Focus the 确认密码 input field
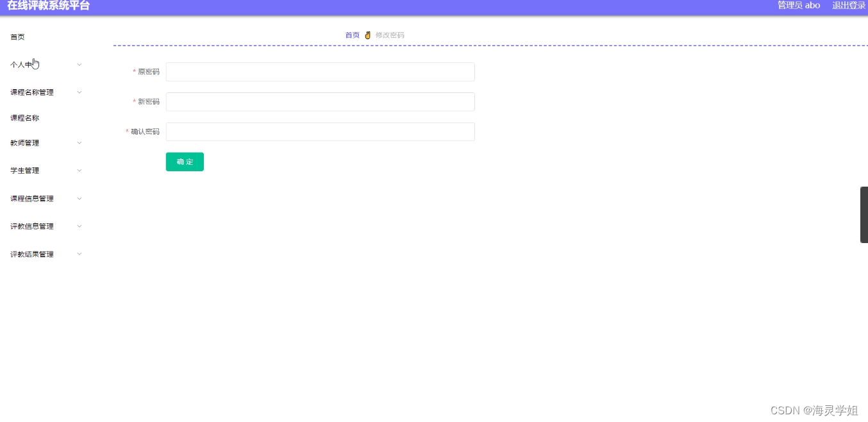This screenshot has width=868, height=422. pyautogui.click(x=319, y=131)
